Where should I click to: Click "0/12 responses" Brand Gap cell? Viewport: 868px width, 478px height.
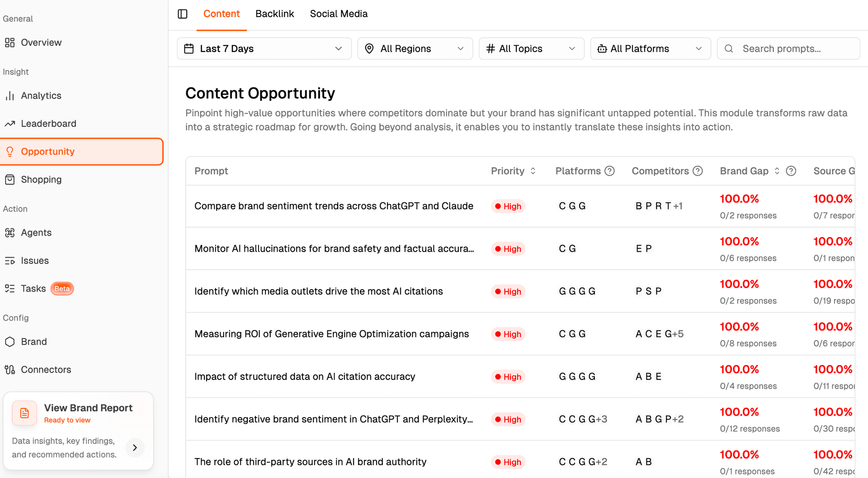tap(750, 429)
